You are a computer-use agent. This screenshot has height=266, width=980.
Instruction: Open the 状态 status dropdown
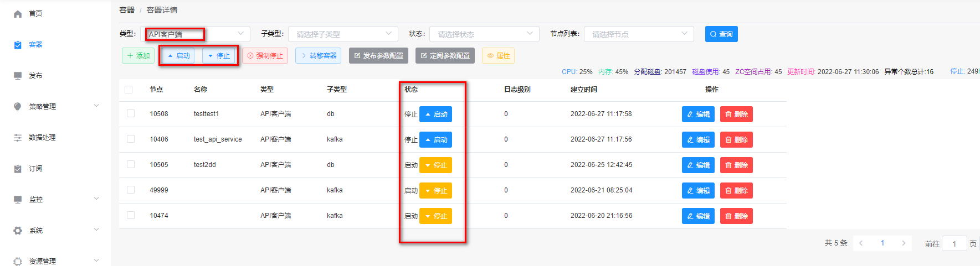[484, 34]
